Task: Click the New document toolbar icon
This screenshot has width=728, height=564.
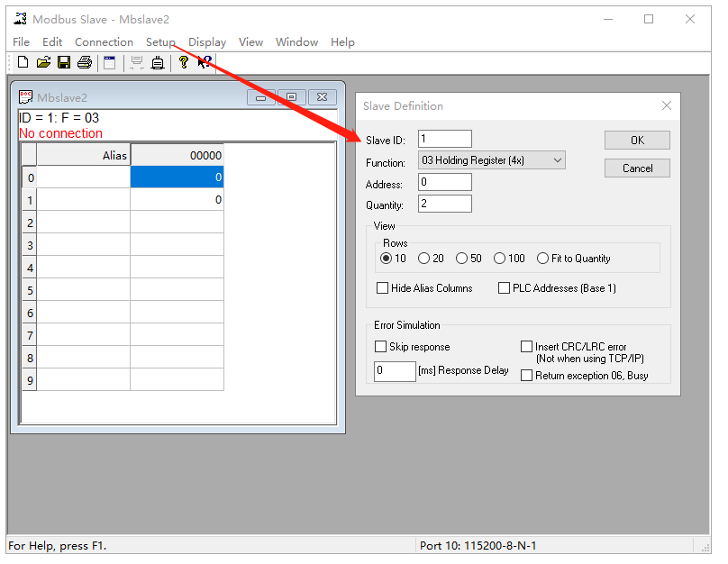Action: click(x=23, y=62)
